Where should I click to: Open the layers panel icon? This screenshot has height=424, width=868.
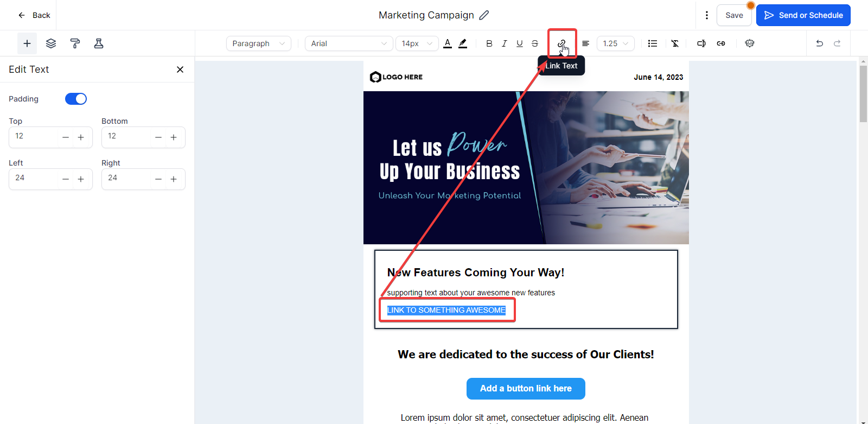coord(51,43)
